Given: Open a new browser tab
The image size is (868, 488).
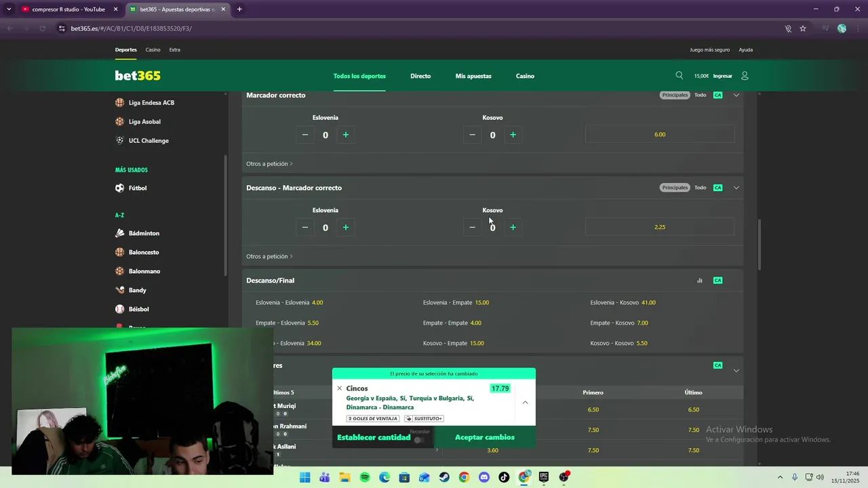Looking at the screenshot, I should click(239, 9).
